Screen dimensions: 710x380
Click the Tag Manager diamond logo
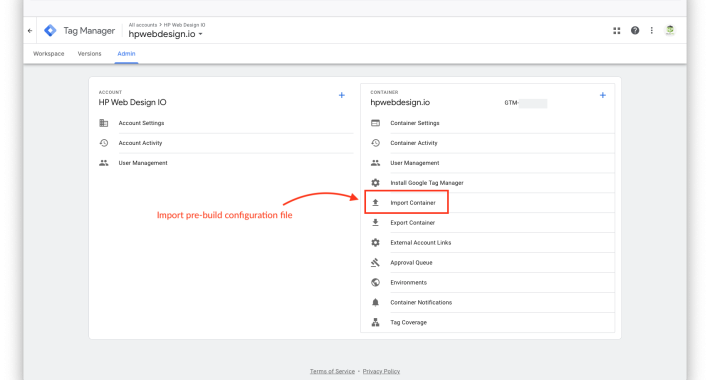[x=50, y=30]
